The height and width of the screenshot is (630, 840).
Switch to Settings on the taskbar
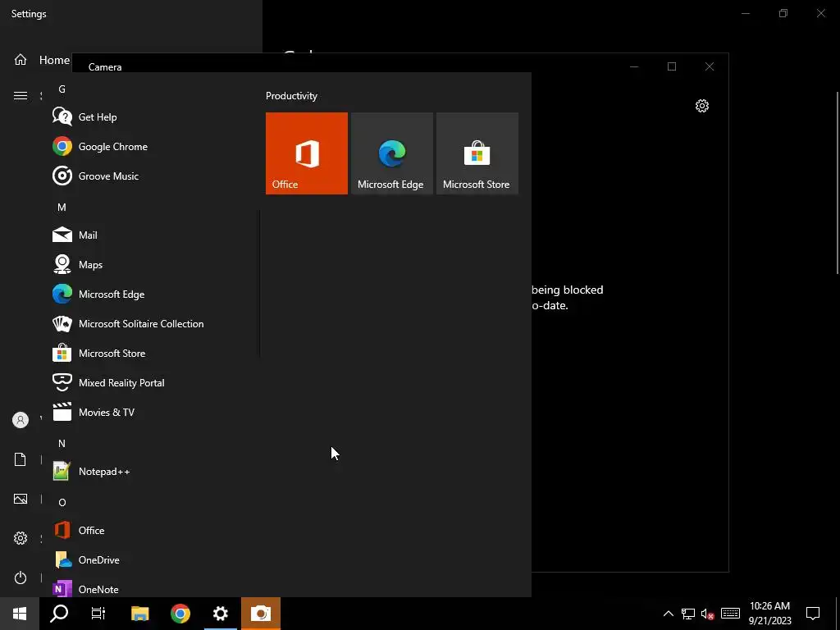click(x=220, y=614)
